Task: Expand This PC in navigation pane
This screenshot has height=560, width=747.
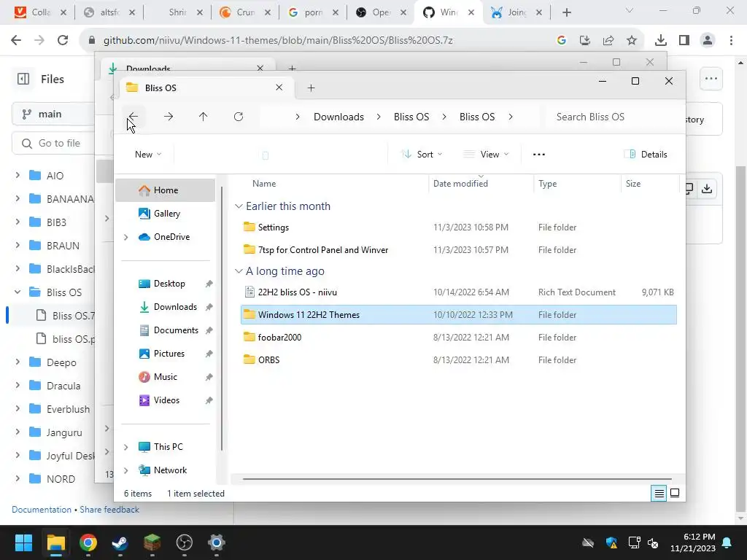Action: pyautogui.click(x=125, y=447)
